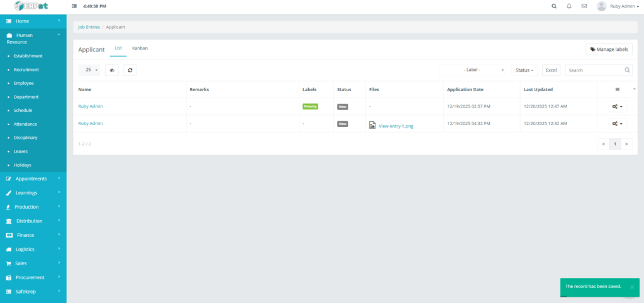The height and width of the screenshot is (303, 644).
Task: Export the list using Excel button
Action: click(551, 70)
